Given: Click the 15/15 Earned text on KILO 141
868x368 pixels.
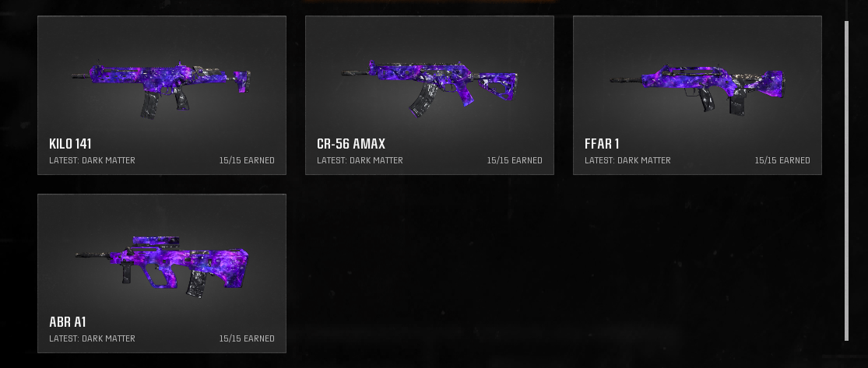Looking at the screenshot, I should pos(247,160).
